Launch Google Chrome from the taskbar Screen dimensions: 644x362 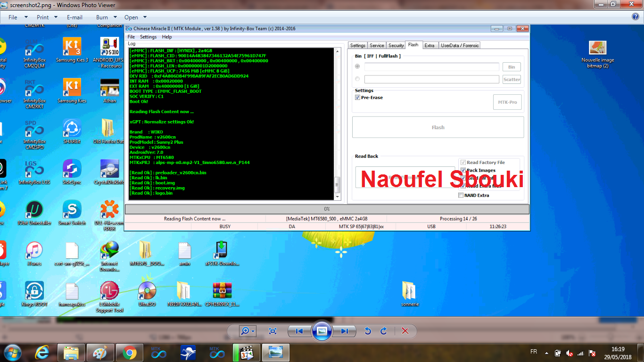point(130,352)
